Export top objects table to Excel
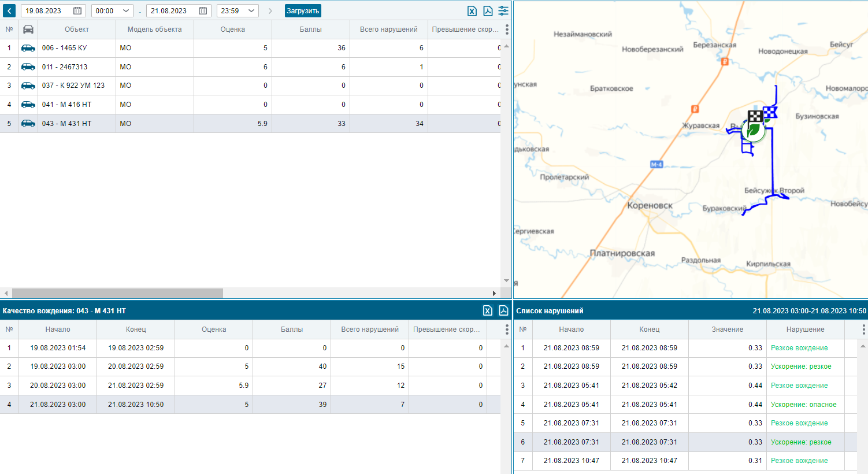The width and height of the screenshot is (868, 474). [x=472, y=11]
